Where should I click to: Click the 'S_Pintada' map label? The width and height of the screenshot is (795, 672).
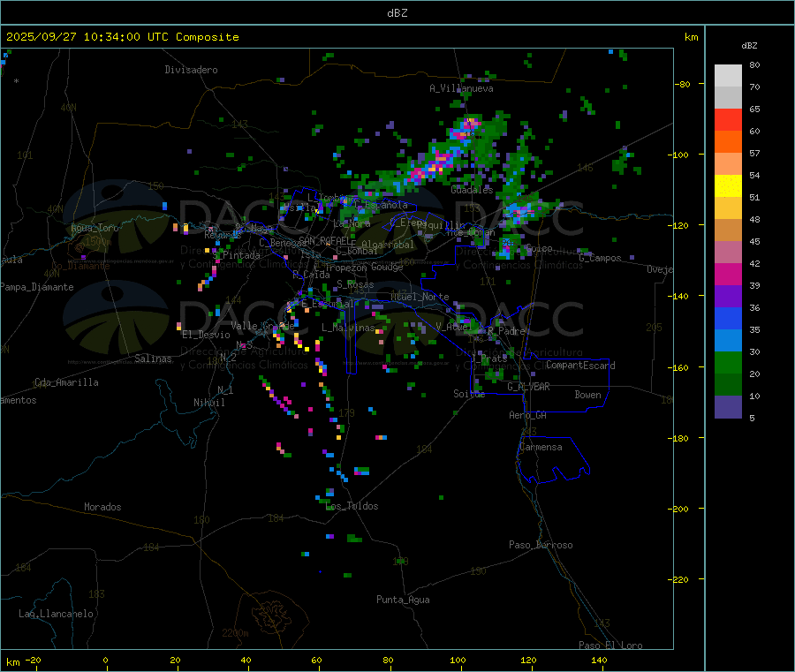tap(236, 255)
